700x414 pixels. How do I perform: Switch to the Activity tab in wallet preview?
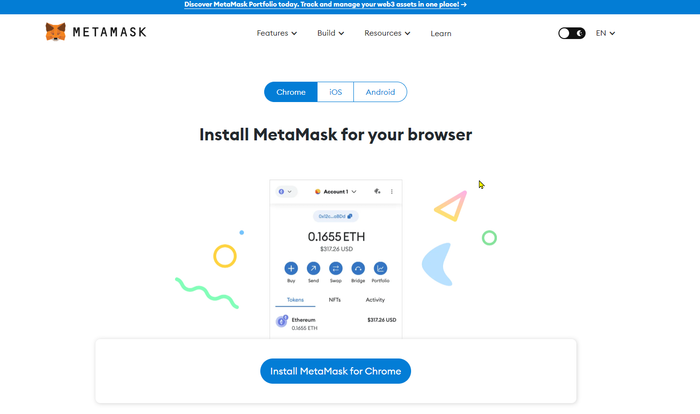[x=375, y=300]
